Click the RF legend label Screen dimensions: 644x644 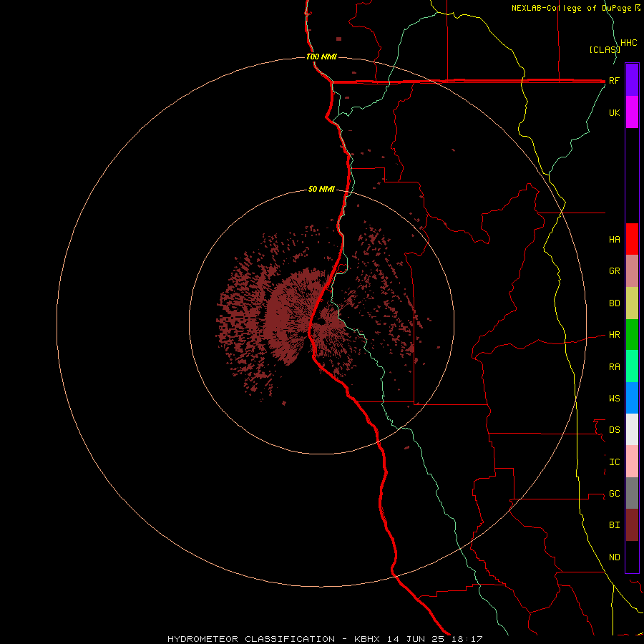614,80
